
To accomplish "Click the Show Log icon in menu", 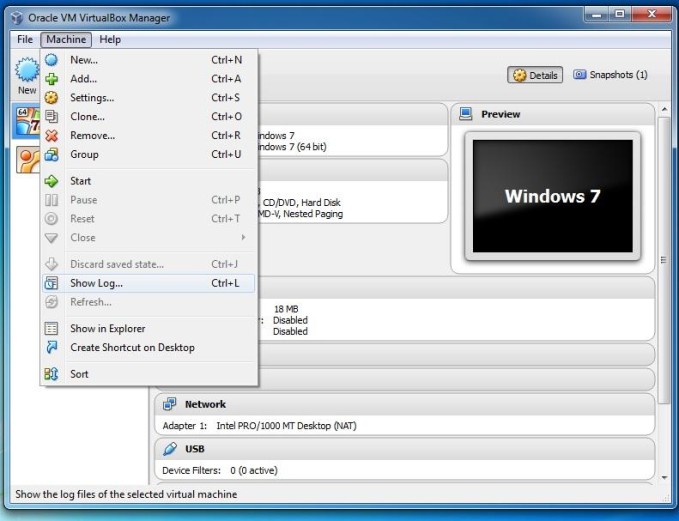I will click(52, 283).
